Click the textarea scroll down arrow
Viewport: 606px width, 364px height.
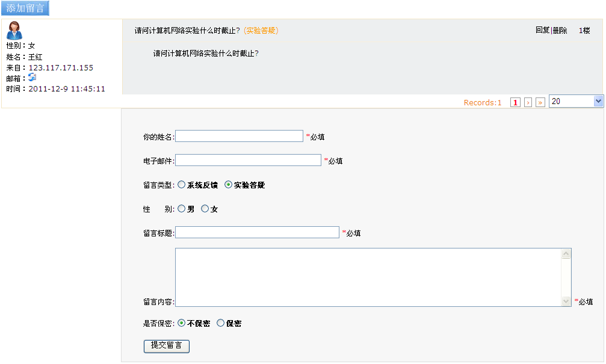click(566, 301)
